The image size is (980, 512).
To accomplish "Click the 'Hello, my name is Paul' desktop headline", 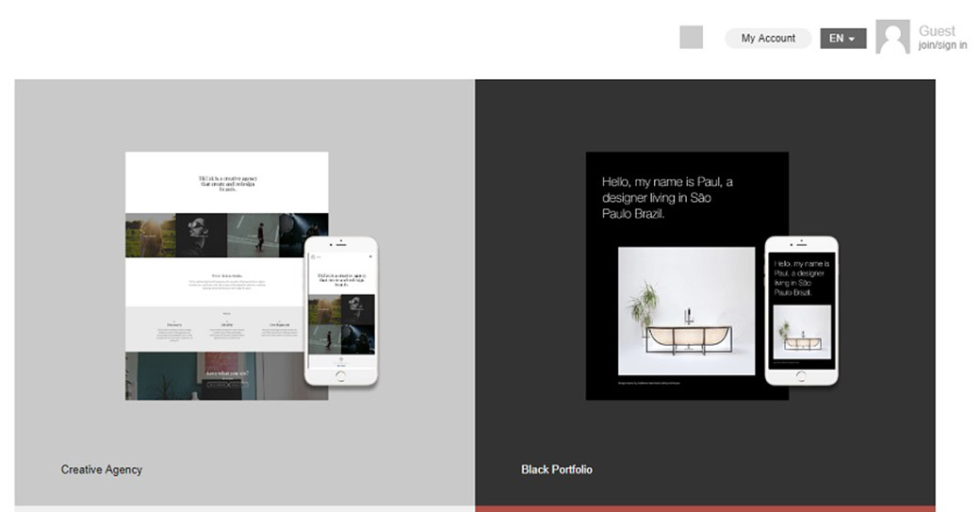I will (667, 198).
